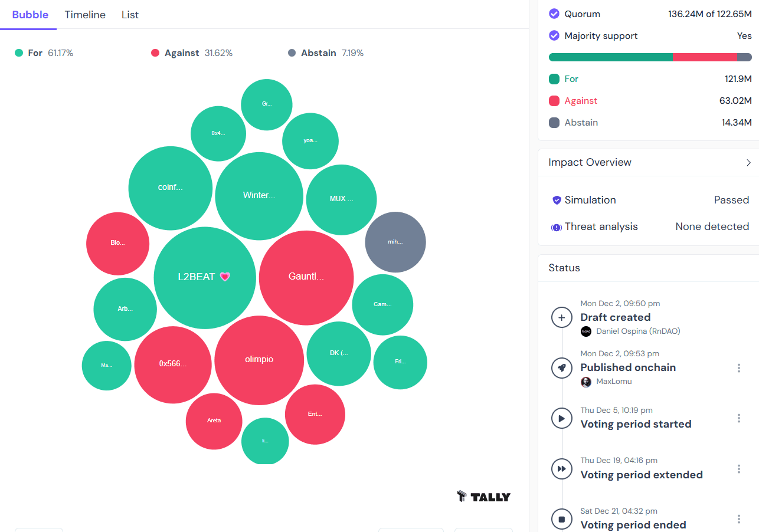The width and height of the screenshot is (759, 532).
Task: Click the Gr... green bubble
Action: (x=266, y=104)
